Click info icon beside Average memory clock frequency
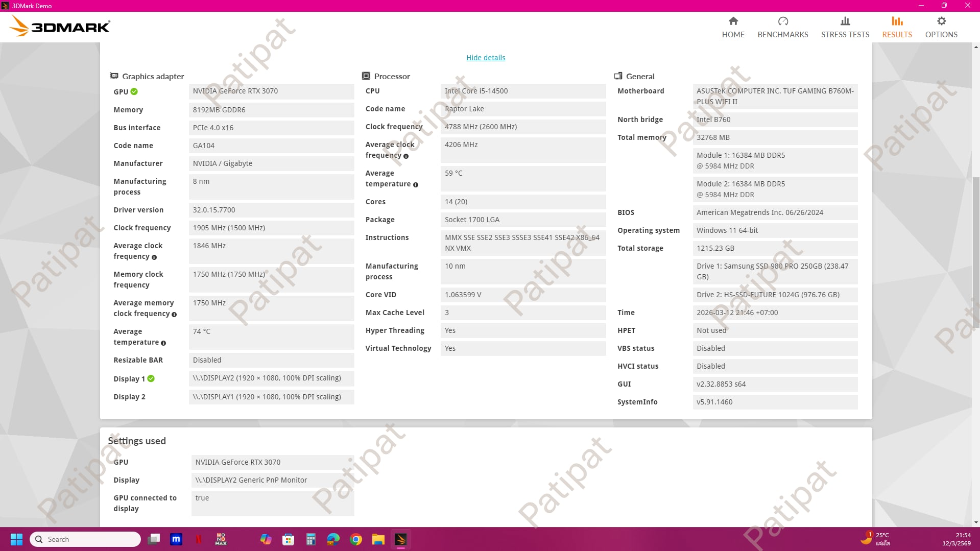 [174, 315]
